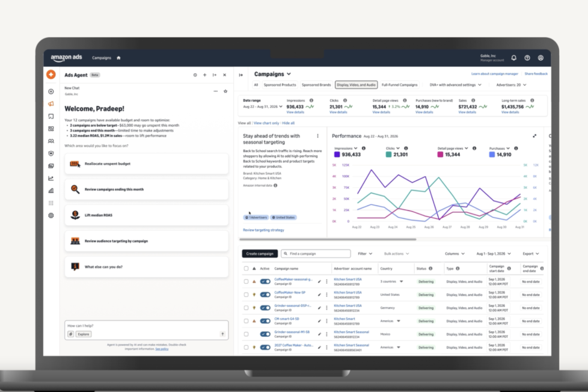Open the vertical dots menu on seasonal targeting card

point(317,136)
